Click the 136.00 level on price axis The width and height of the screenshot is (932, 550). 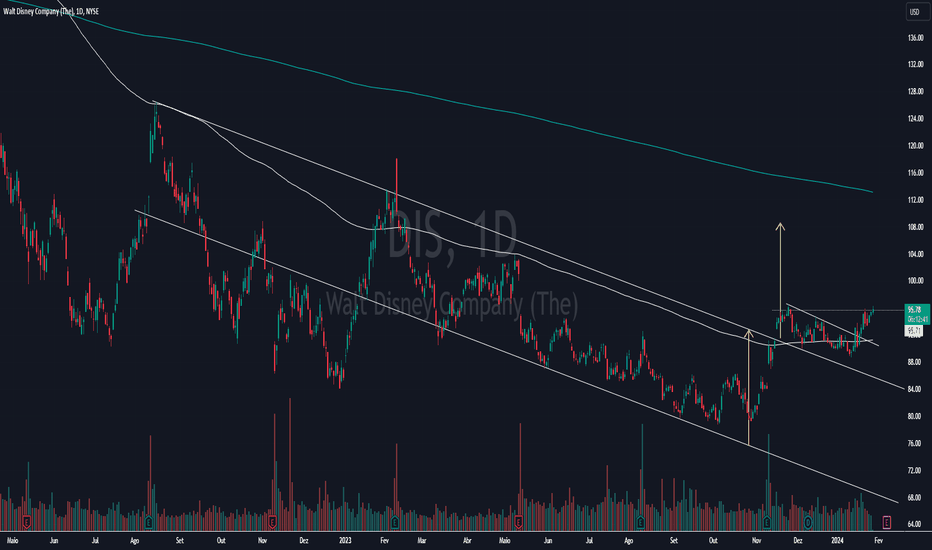coord(914,38)
